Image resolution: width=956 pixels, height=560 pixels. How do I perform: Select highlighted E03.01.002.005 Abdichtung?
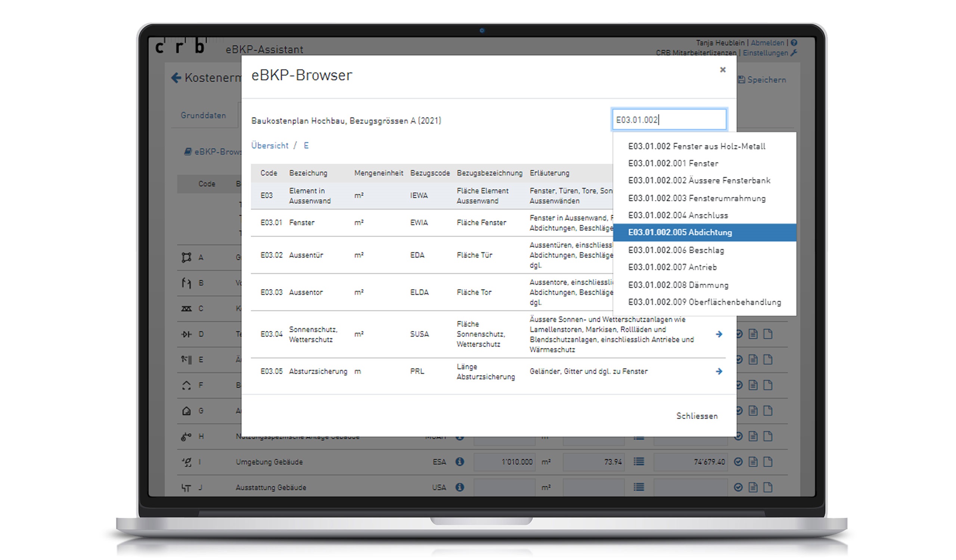coord(704,233)
